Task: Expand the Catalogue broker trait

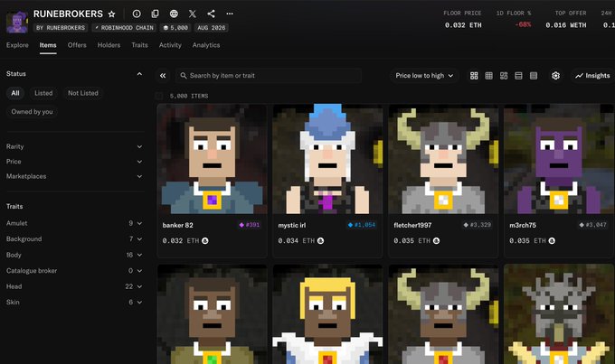Action: [x=74, y=271]
